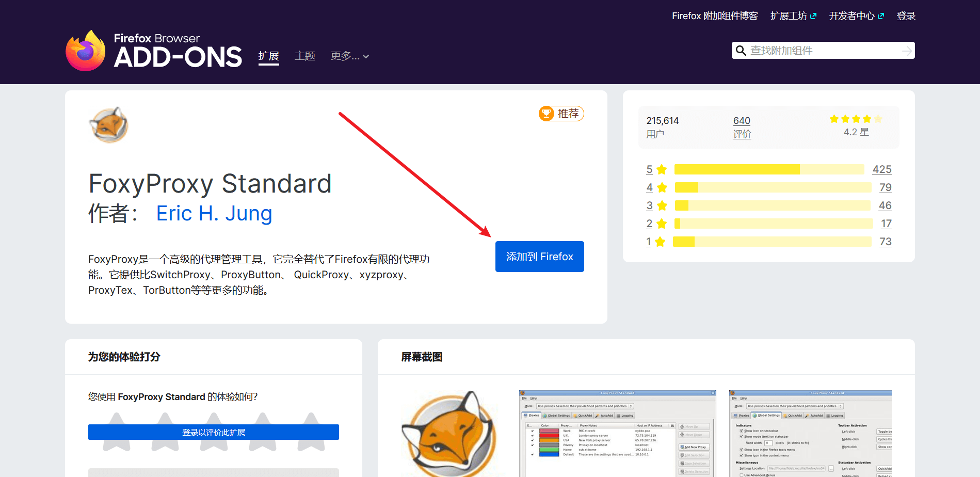Submit search with the arrow icon

click(906, 51)
